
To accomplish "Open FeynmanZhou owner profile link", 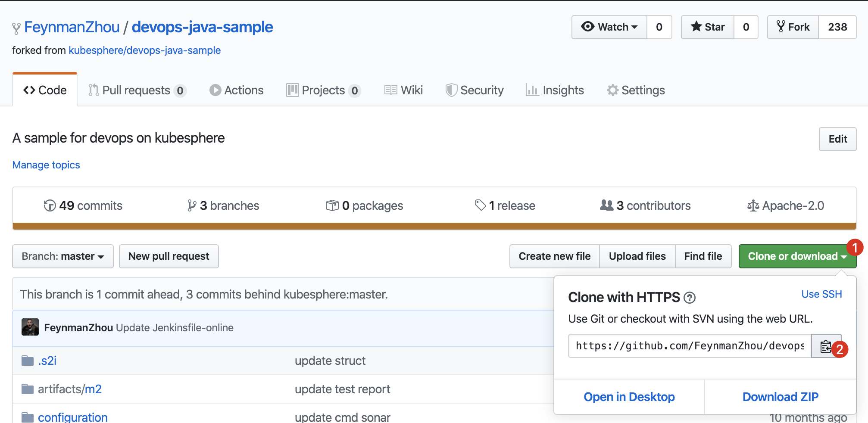I will (x=72, y=27).
